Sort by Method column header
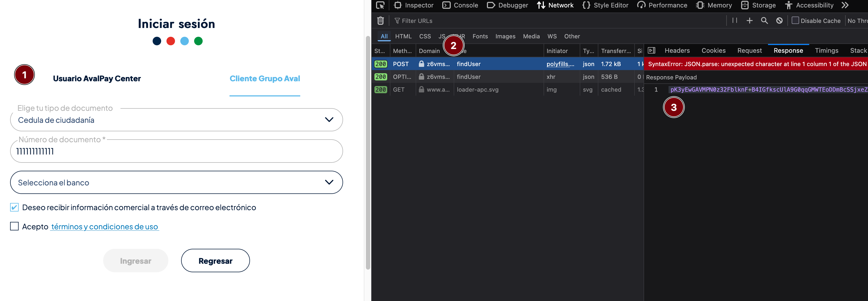The image size is (868, 301). [403, 51]
